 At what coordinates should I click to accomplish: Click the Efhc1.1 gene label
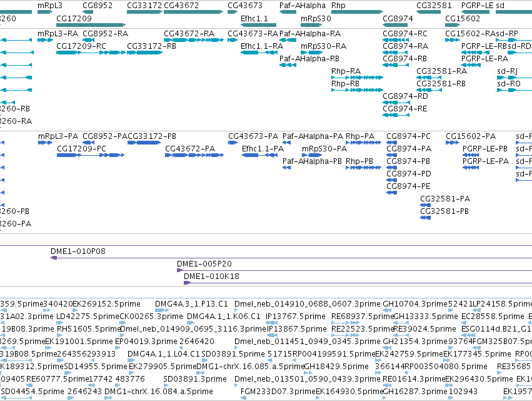[254, 18]
